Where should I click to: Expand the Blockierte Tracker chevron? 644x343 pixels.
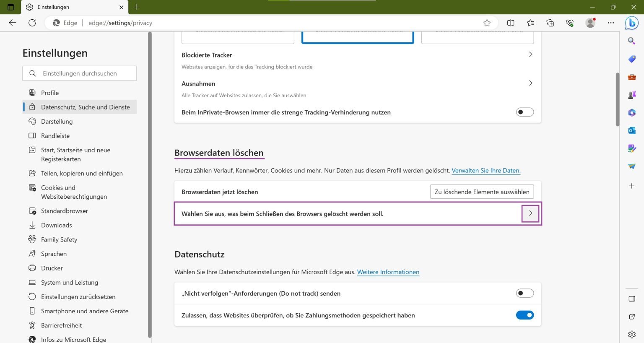coord(530,55)
